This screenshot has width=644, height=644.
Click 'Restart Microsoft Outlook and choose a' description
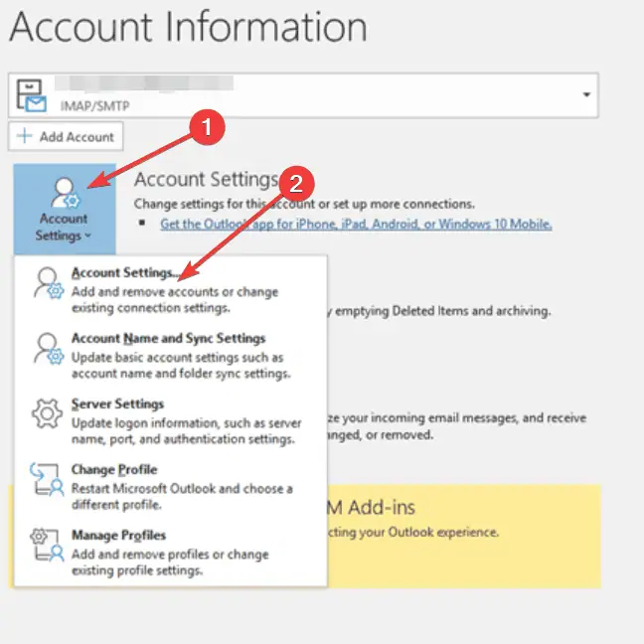pos(182,489)
